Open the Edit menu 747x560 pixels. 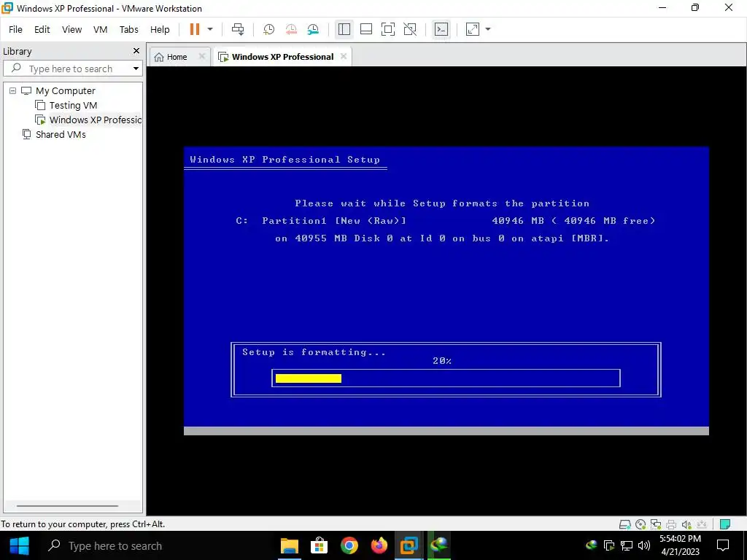tap(42, 29)
